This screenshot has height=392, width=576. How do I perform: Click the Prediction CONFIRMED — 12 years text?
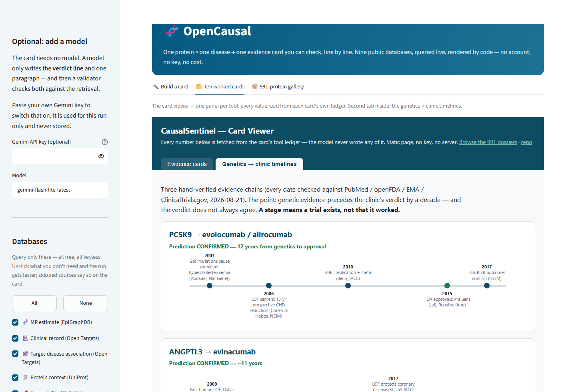(248, 247)
